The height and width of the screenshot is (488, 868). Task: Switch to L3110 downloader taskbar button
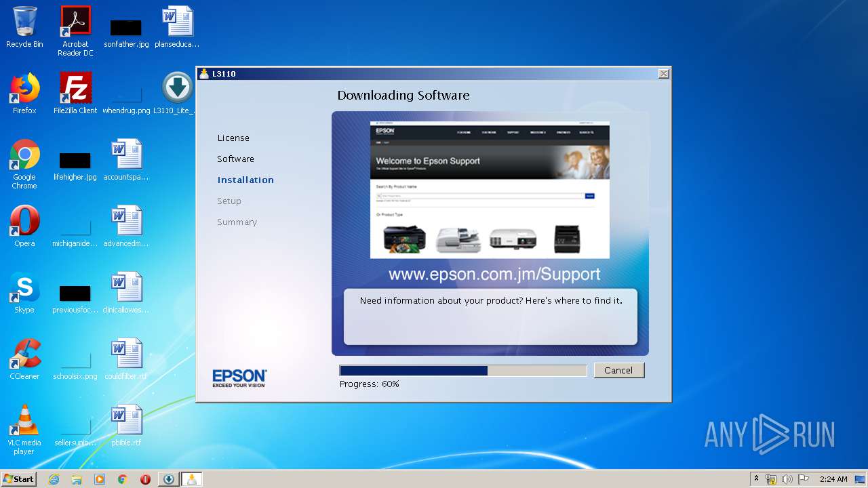click(168, 479)
